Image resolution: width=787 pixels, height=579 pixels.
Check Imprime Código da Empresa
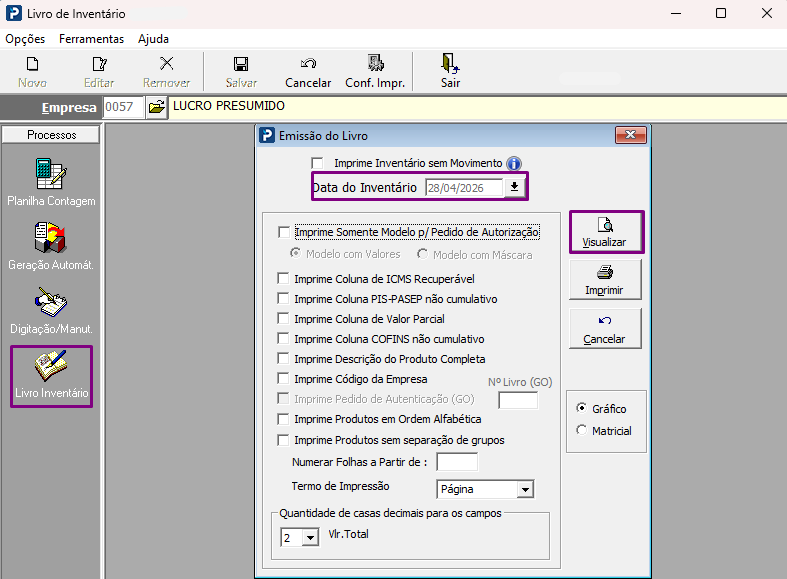click(x=283, y=378)
